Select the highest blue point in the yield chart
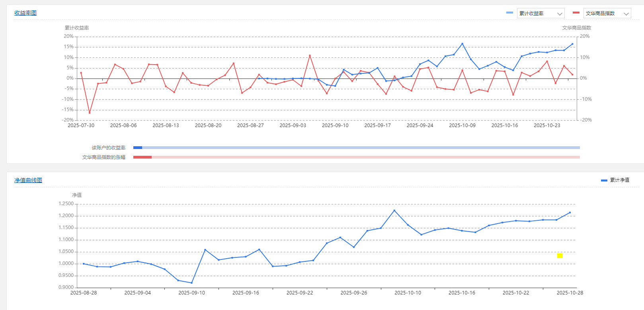Viewport: 644px width, 310px height. click(462, 44)
